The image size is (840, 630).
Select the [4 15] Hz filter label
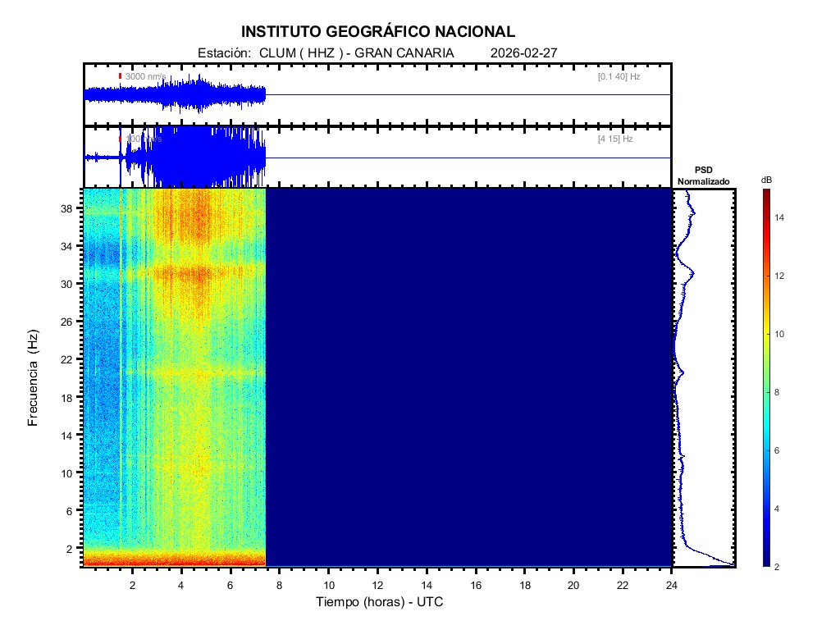615,139
